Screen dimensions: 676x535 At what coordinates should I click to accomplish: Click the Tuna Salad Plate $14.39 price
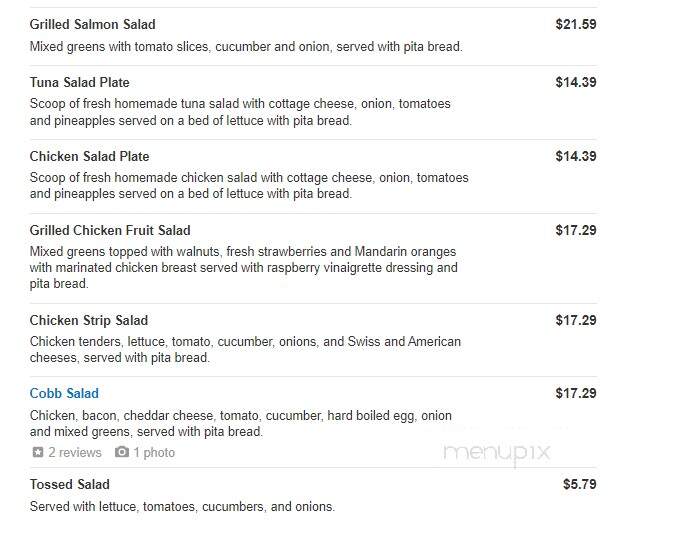coord(576,82)
